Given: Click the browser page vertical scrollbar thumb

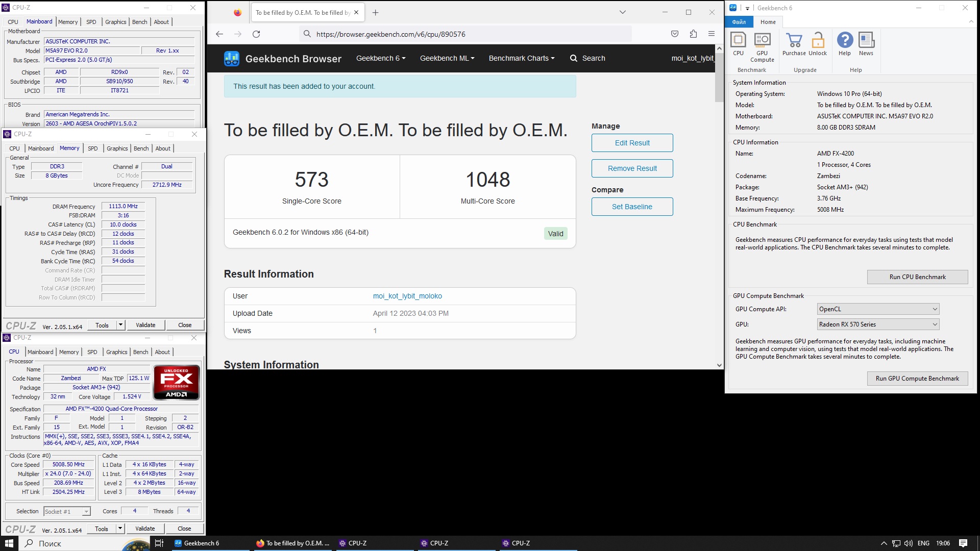Looking at the screenshot, I should pos(719,78).
